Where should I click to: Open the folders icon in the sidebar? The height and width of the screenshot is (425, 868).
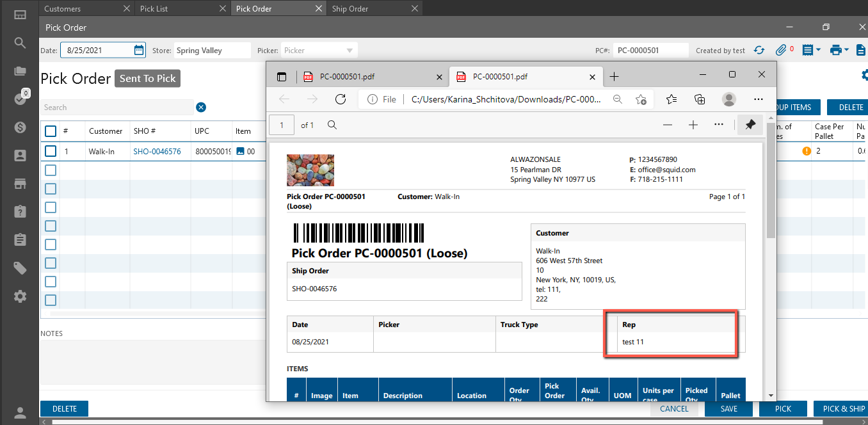point(20,71)
